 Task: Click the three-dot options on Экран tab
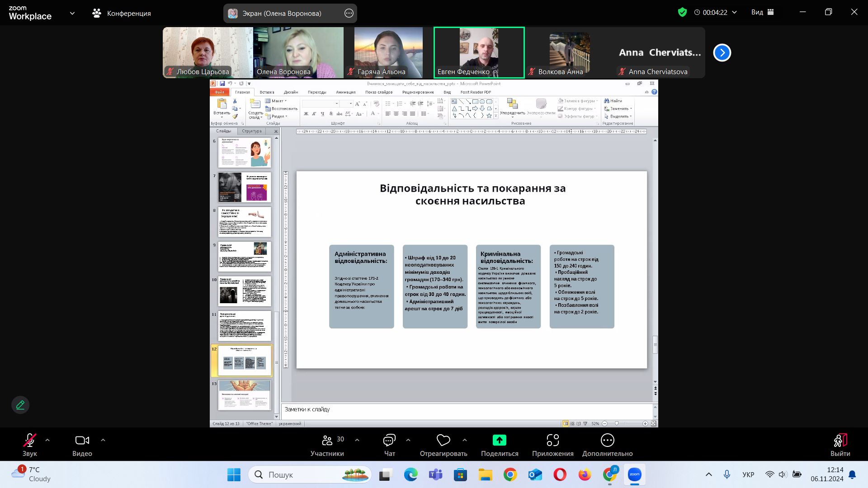coord(349,13)
